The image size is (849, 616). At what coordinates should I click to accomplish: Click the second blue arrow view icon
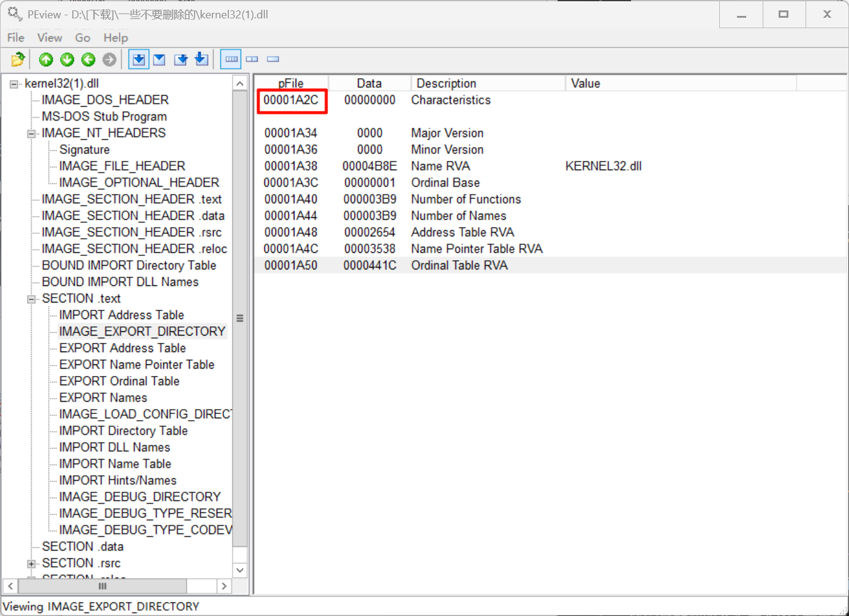(159, 59)
